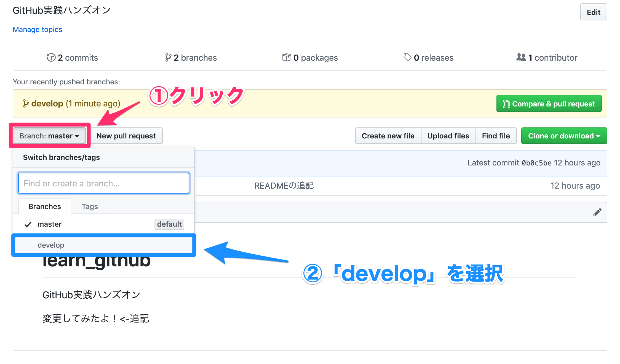Click the branches fork icon in stats bar

tap(168, 57)
